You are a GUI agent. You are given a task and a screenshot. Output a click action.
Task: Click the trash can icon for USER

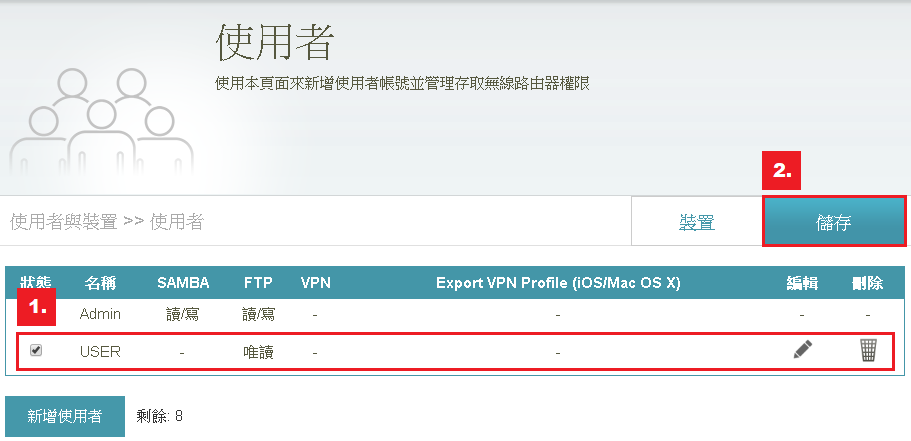[868, 350]
